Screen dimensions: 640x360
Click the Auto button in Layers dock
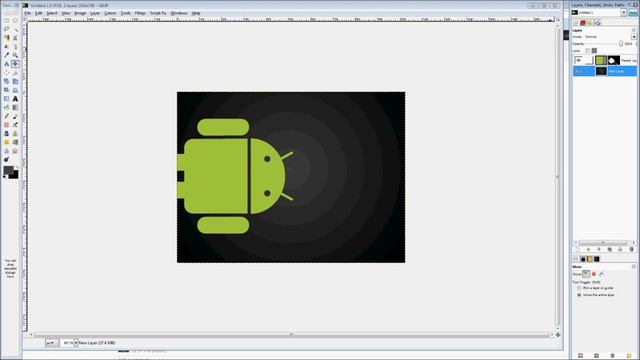point(633,13)
